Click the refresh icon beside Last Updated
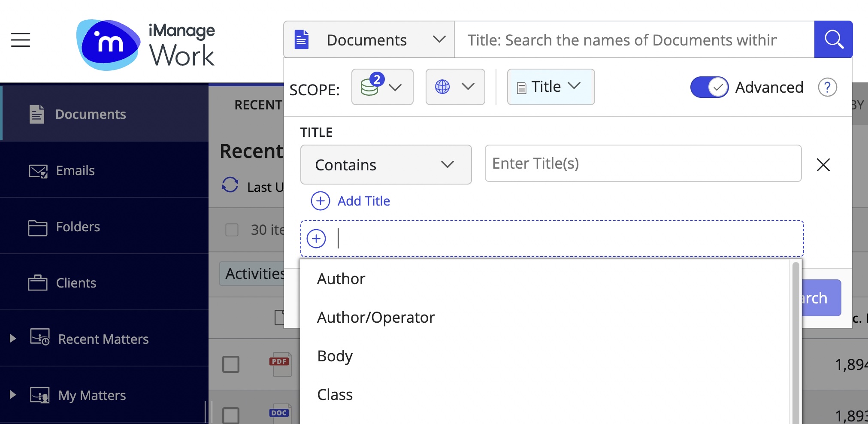868x424 pixels. coord(230,185)
